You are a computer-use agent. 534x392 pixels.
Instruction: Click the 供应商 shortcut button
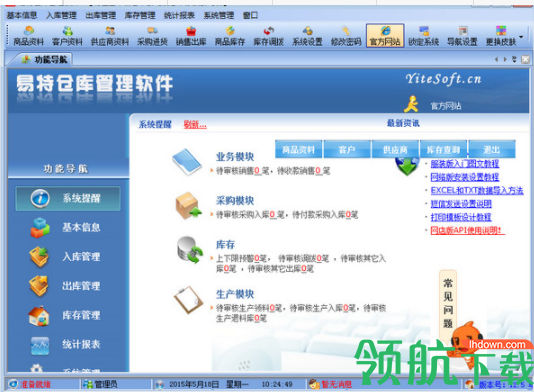[x=395, y=150]
